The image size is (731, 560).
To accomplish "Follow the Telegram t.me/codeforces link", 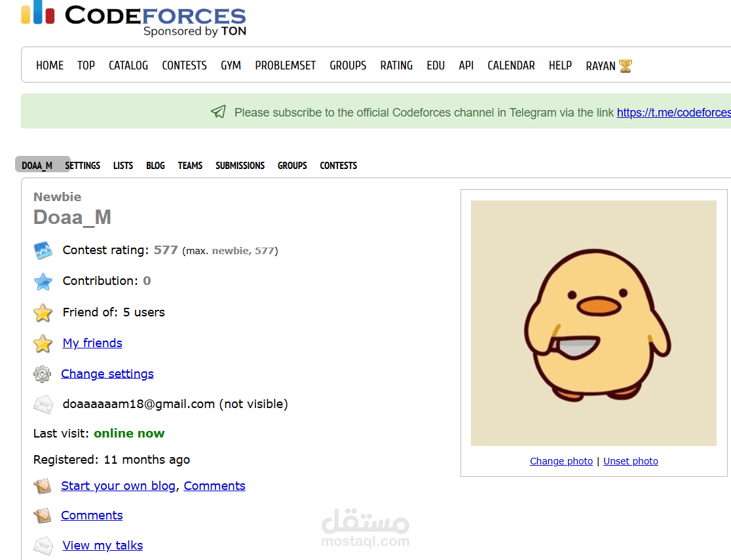I will tap(673, 113).
